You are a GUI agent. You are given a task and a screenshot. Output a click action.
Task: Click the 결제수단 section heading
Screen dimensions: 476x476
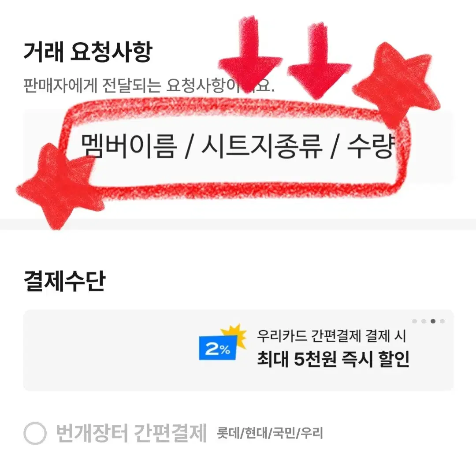coord(64,281)
